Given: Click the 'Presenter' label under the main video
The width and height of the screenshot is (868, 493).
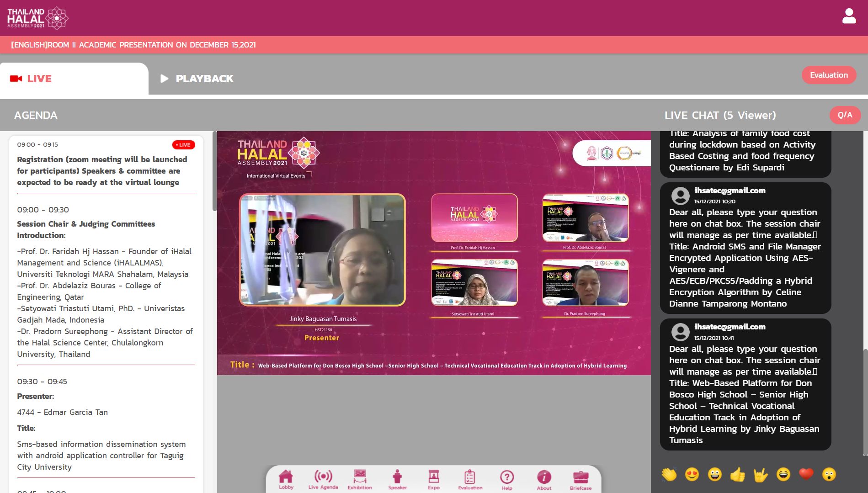Looking at the screenshot, I should [322, 338].
